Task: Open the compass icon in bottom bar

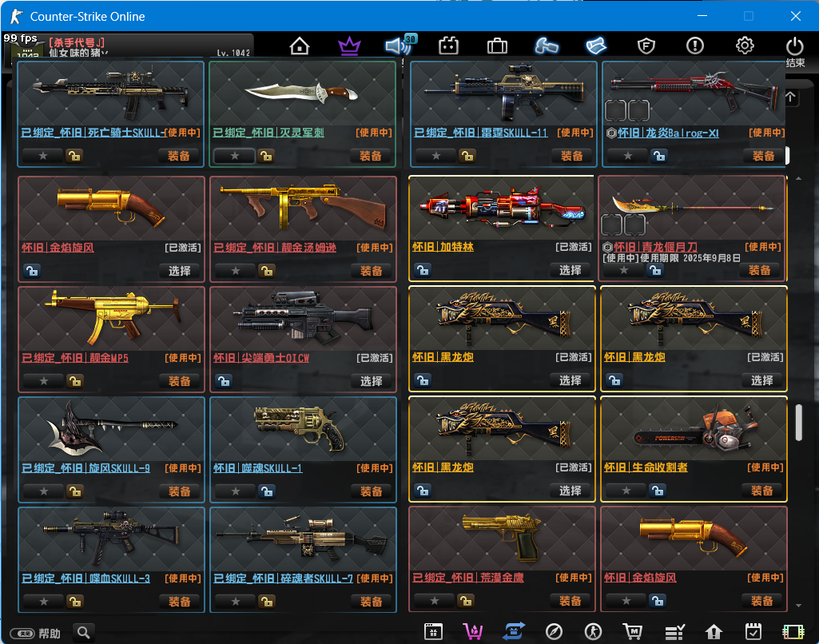Action: pos(554,632)
